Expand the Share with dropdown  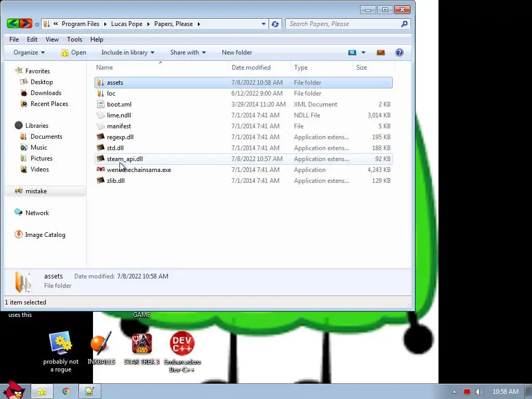188,52
